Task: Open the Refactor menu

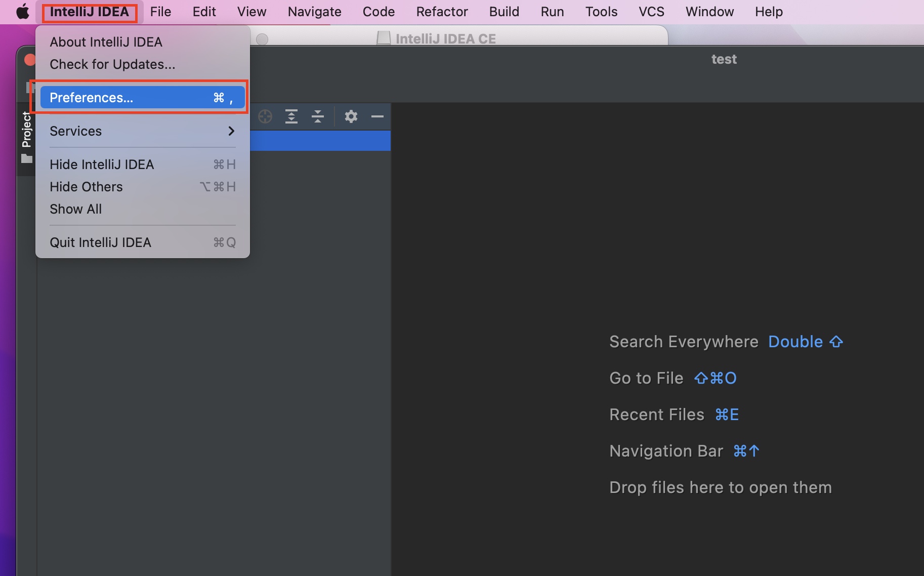Action: click(x=442, y=12)
